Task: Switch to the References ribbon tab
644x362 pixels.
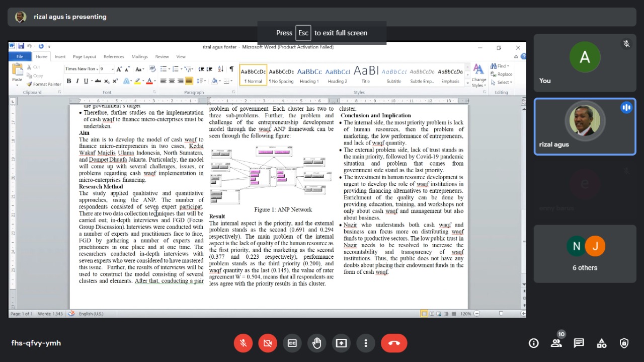Action: pos(114,56)
